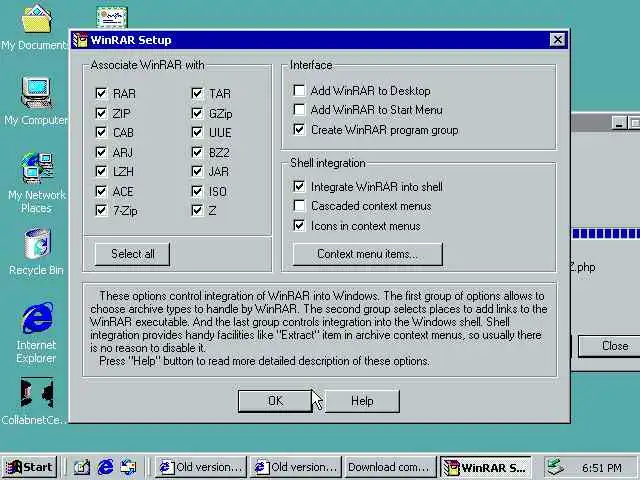The width and height of the screenshot is (640, 480).
Task: Toggle the ISO file association
Action: (197, 191)
